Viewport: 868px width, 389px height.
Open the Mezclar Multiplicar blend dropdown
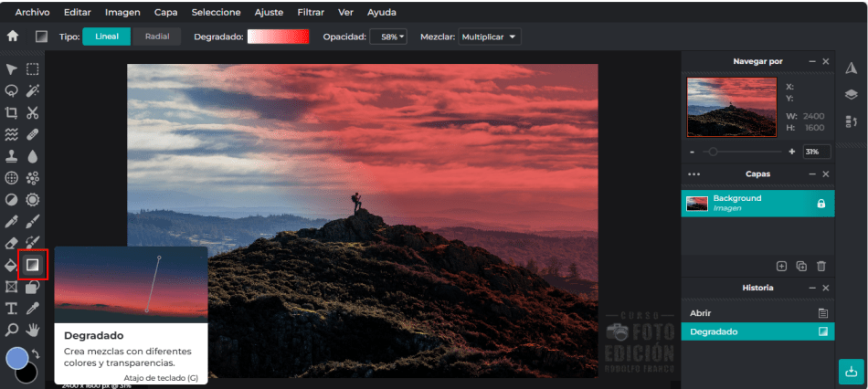490,37
